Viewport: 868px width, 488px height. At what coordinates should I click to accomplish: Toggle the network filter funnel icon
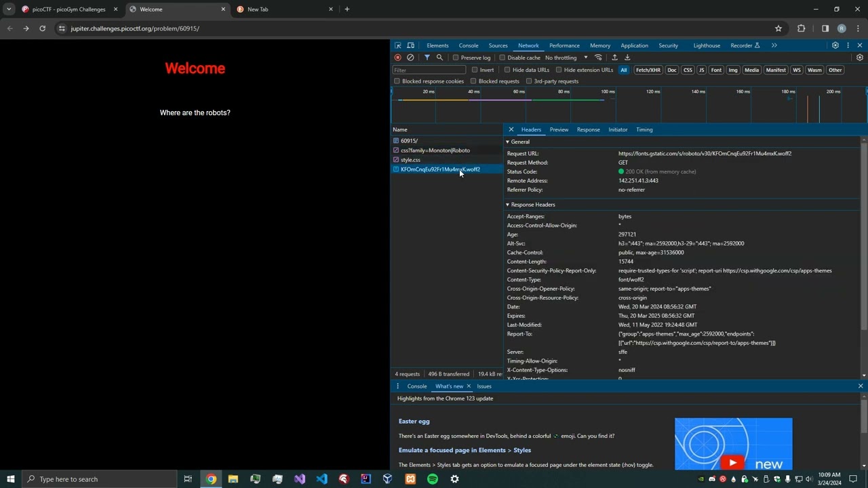coord(427,58)
